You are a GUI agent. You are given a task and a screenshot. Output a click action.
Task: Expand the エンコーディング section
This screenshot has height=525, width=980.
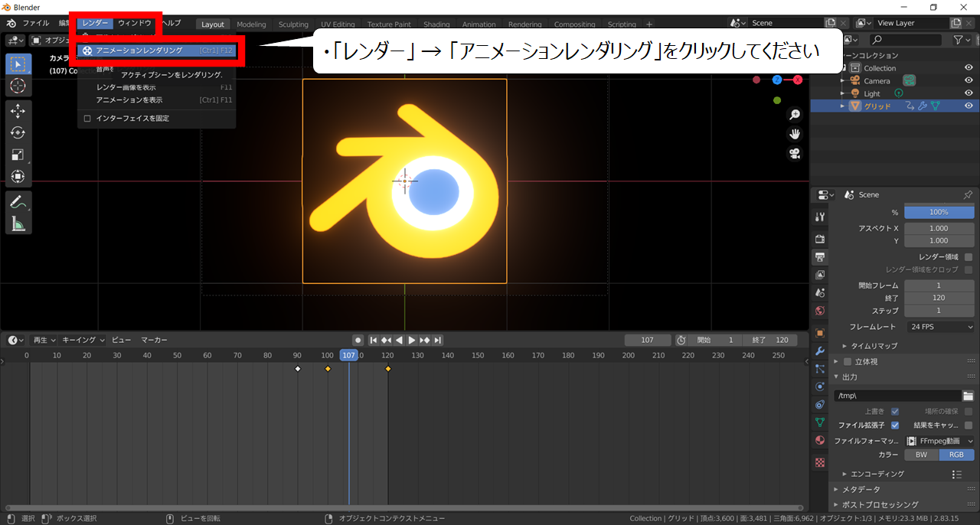pyautogui.click(x=877, y=474)
